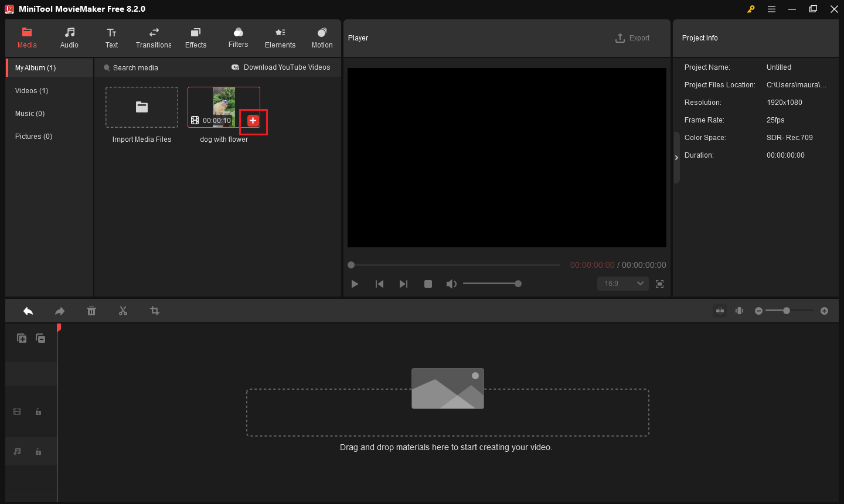The image size is (844, 504).
Task: Click the 1920x1080 resolution value
Action: coord(784,103)
